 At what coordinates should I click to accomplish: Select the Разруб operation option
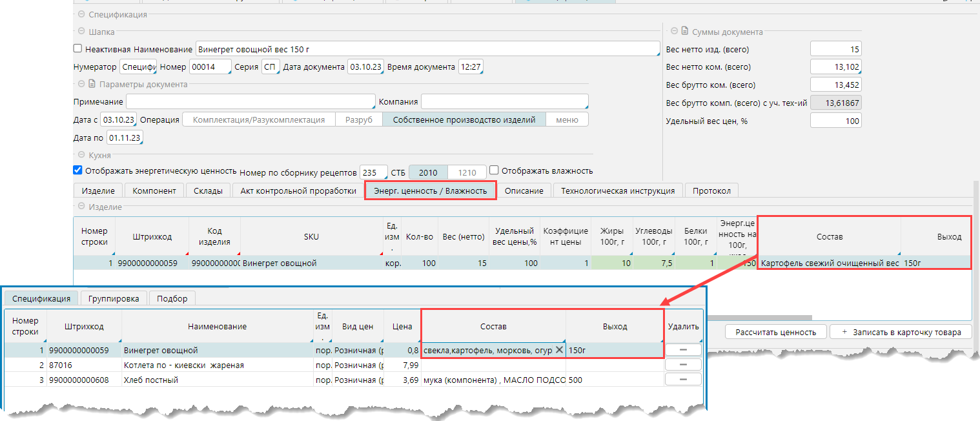click(358, 119)
